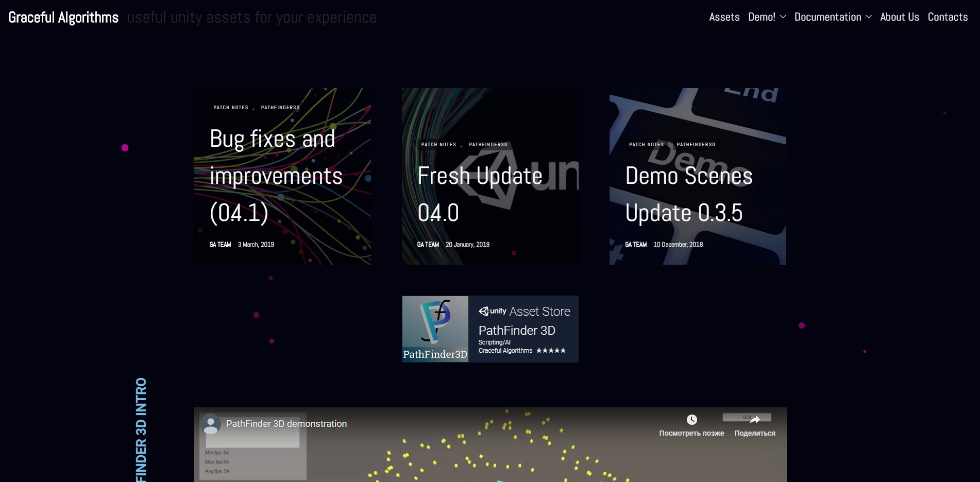The width and height of the screenshot is (980, 482).
Task: Click PATHFINDER3D tag on Demo Scenes card
Action: (696, 145)
